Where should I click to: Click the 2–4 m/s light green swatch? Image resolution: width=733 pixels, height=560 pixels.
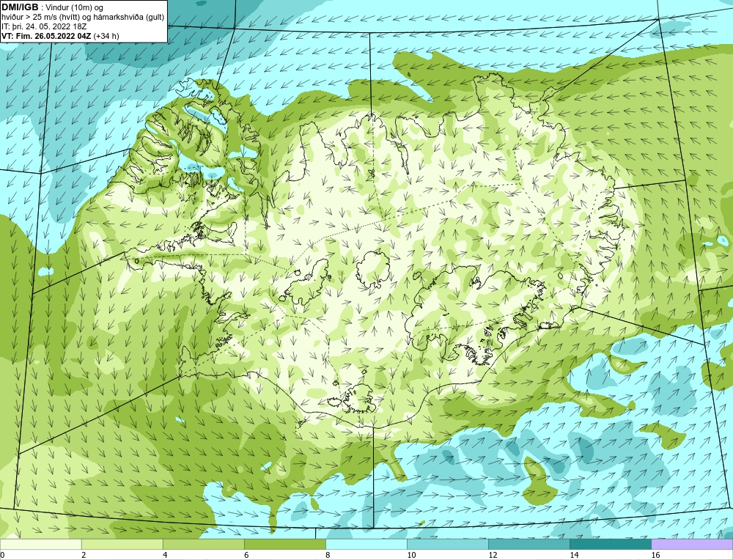(x=122, y=544)
